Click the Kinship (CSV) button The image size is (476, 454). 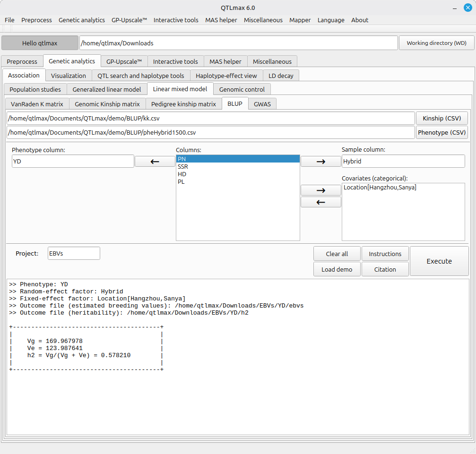[x=441, y=118]
